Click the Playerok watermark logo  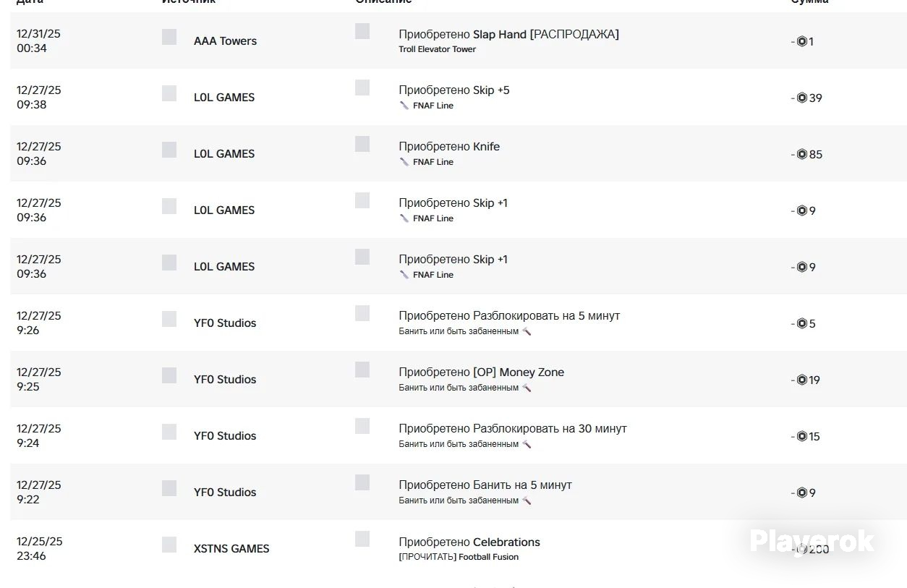[812, 541]
